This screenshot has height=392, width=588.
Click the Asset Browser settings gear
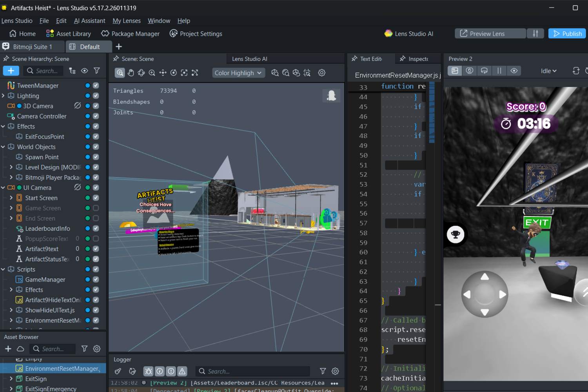click(97, 349)
